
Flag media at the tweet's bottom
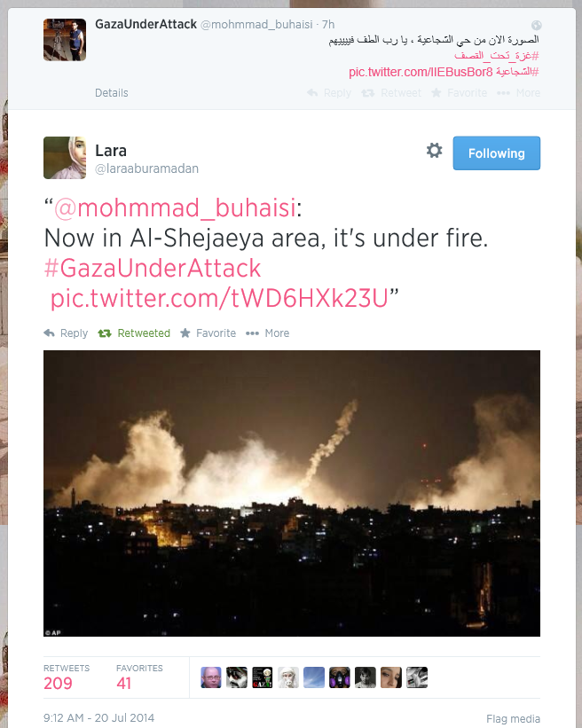514,719
